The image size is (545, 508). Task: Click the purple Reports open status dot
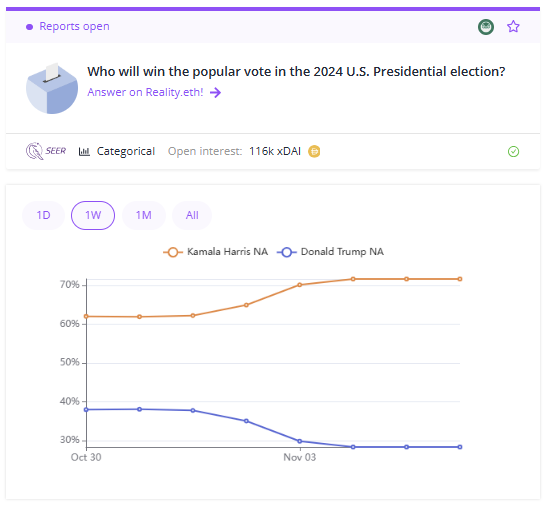[x=30, y=27]
